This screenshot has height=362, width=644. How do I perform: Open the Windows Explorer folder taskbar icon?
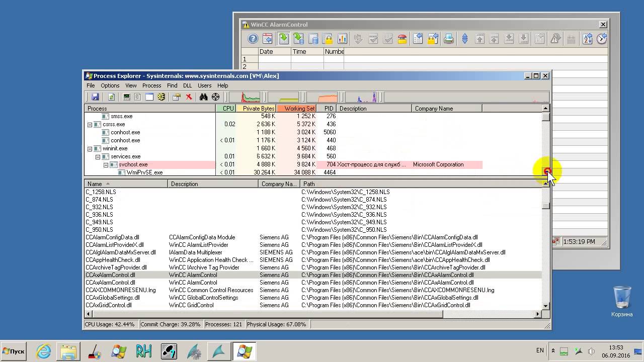click(x=68, y=351)
